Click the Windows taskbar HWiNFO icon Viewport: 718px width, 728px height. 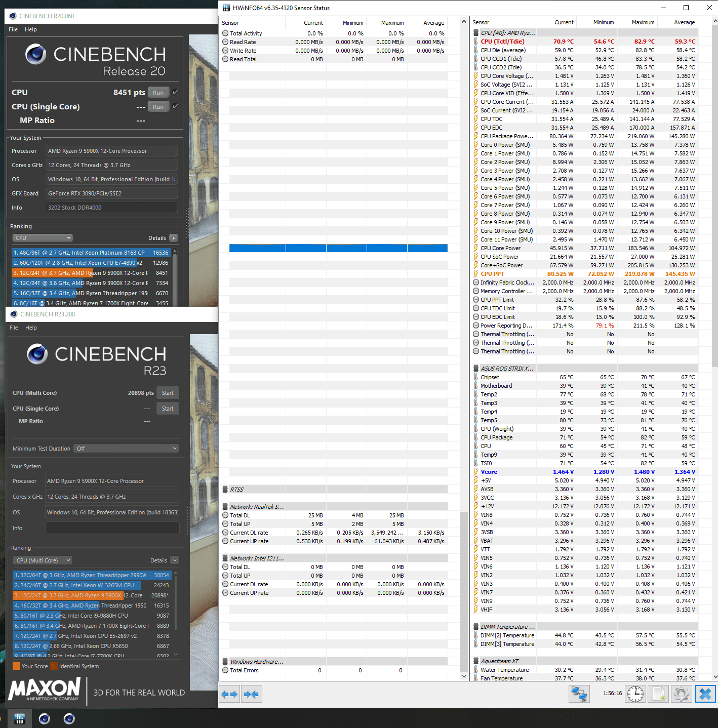click(20, 718)
